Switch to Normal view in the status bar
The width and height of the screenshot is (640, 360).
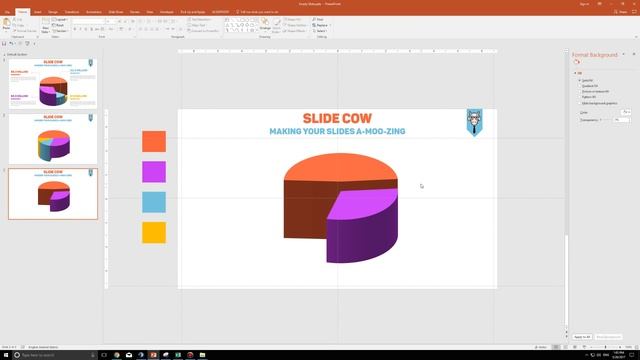point(556,347)
